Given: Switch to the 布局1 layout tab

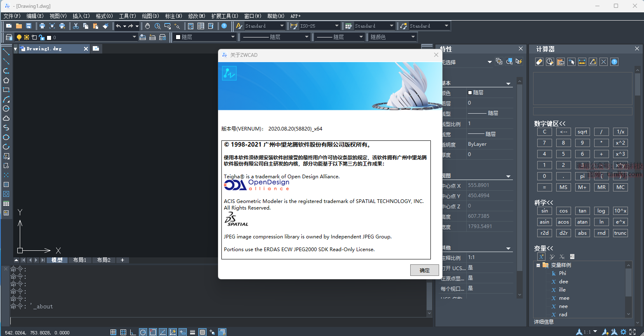Looking at the screenshot, I should (x=80, y=260).
